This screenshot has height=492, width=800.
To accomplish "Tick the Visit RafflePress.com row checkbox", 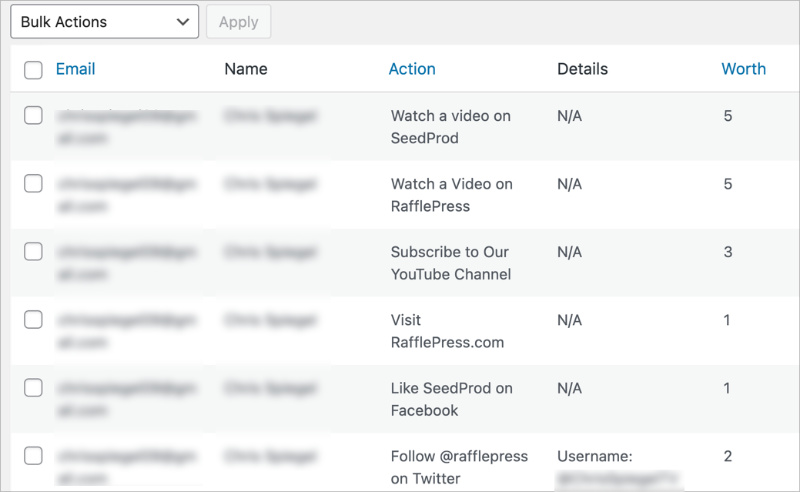I will click(x=33, y=319).
